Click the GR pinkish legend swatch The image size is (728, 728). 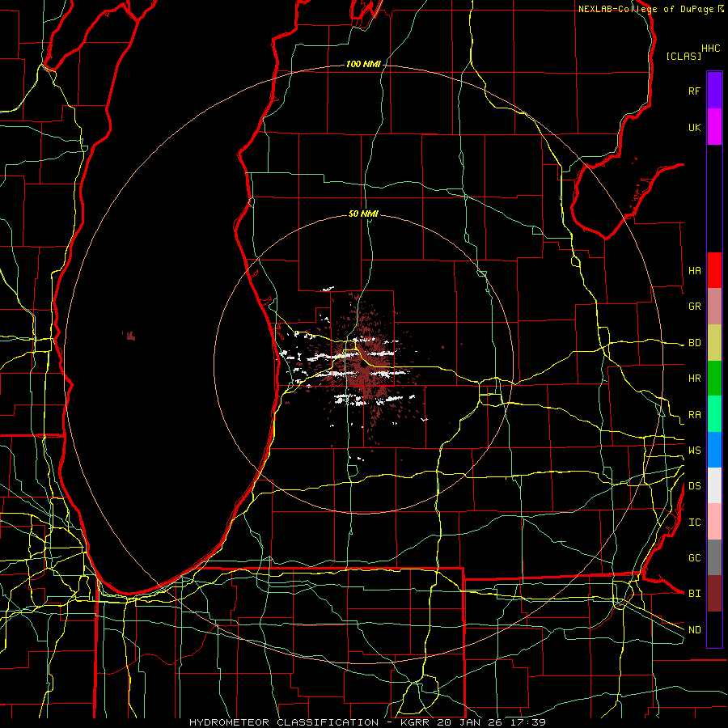coord(714,306)
